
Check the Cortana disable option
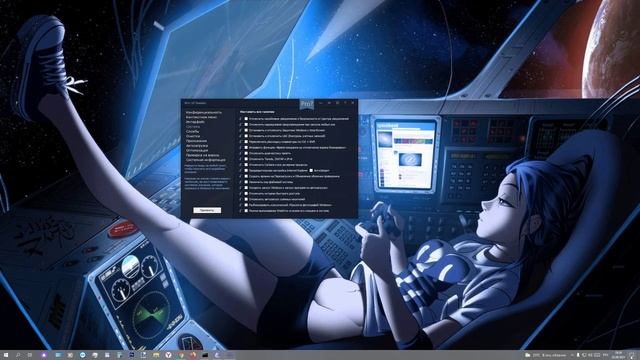point(246,164)
